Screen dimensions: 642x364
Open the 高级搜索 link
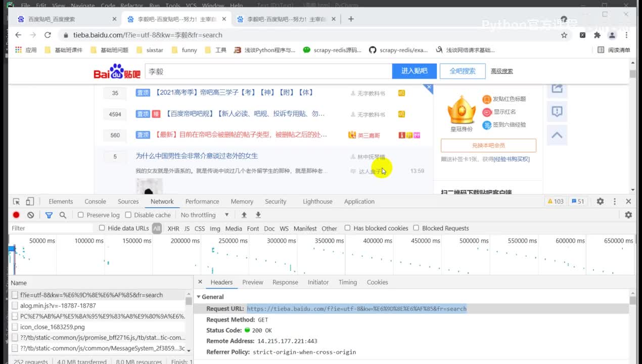pyautogui.click(x=502, y=71)
